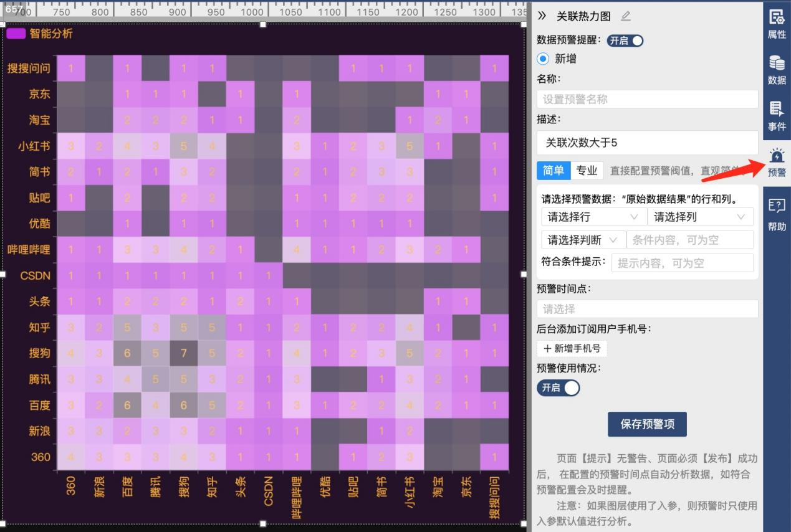Screen dimensions: 791x532
Task: Edit the 关联热力图 title pencil icon
Action: pyautogui.click(x=626, y=16)
